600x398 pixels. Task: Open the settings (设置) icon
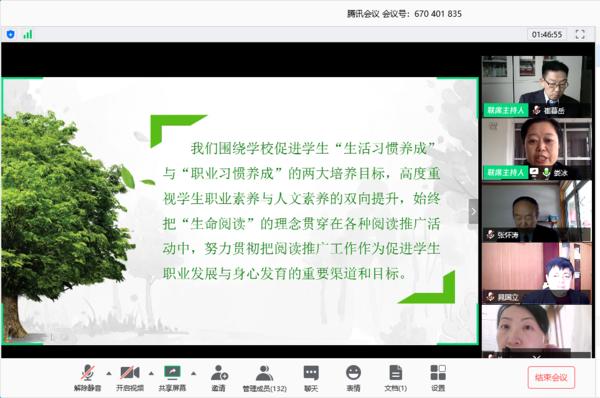pyautogui.click(x=438, y=377)
